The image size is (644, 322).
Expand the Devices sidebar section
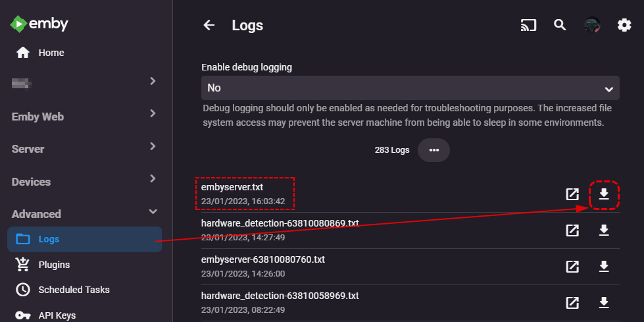pos(86,181)
